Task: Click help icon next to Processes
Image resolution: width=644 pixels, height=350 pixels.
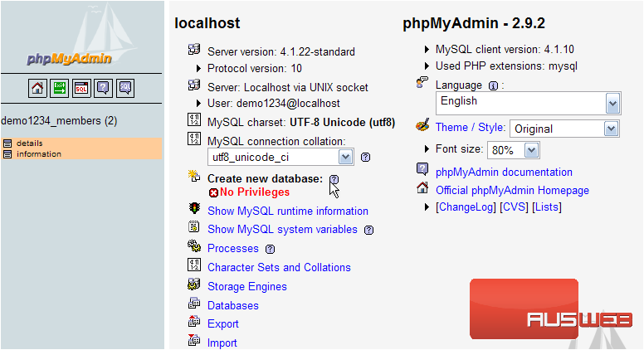Action: tap(271, 249)
